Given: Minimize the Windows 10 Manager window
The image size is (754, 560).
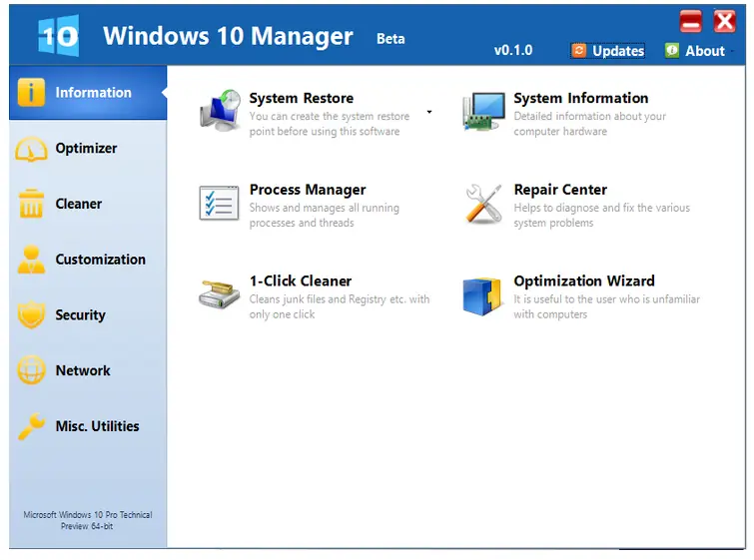Looking at the screenshot, I should (690, 22).
